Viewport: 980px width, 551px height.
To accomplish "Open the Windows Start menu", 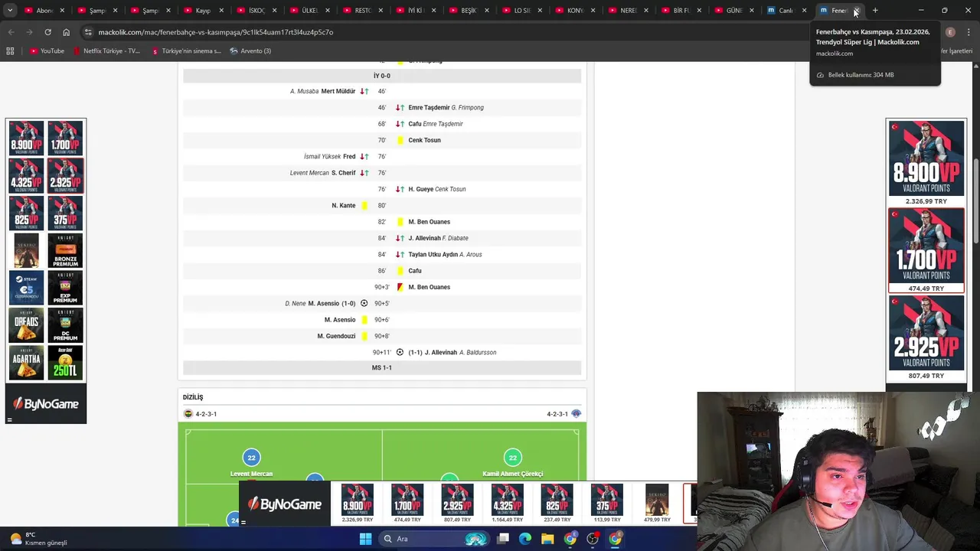I will pyautogui.click(x=365, y=539).
